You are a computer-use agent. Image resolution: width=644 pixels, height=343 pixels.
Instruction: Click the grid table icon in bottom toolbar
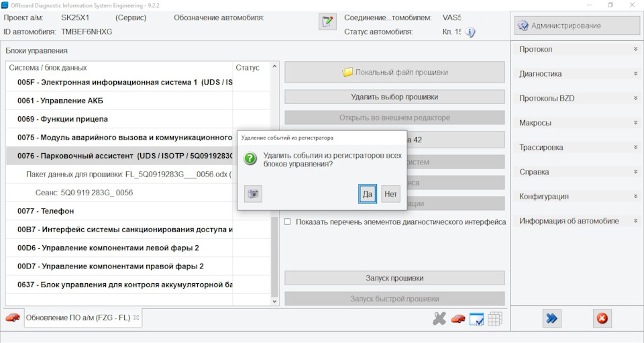[495, 319]
